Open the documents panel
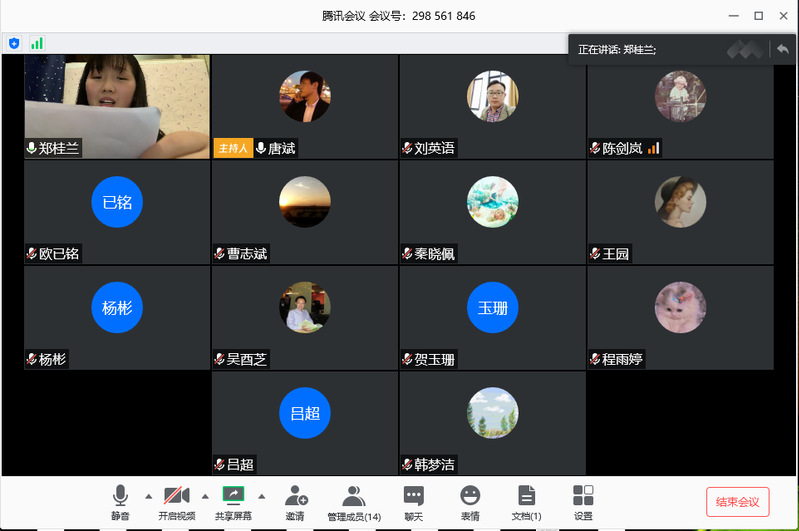This screenshot has width=799, height=531. [x=526, y=496]
